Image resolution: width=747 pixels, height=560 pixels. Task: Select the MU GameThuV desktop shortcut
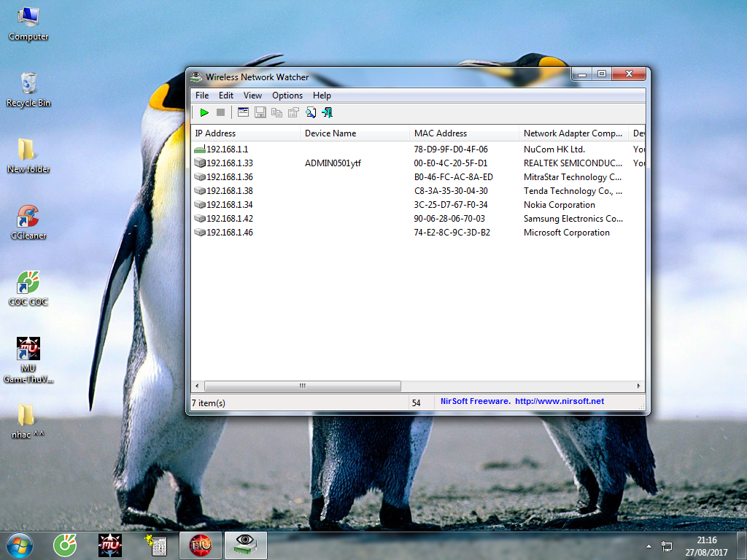point(28,360)
